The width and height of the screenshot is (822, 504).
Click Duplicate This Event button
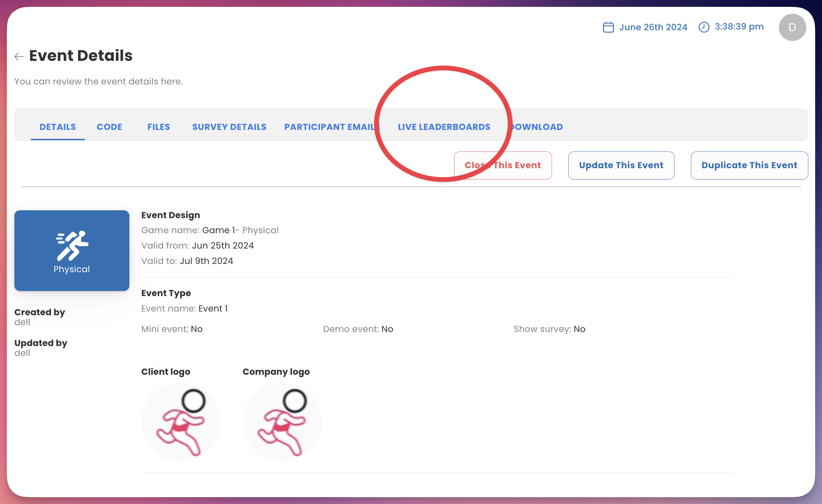(749, 165)
